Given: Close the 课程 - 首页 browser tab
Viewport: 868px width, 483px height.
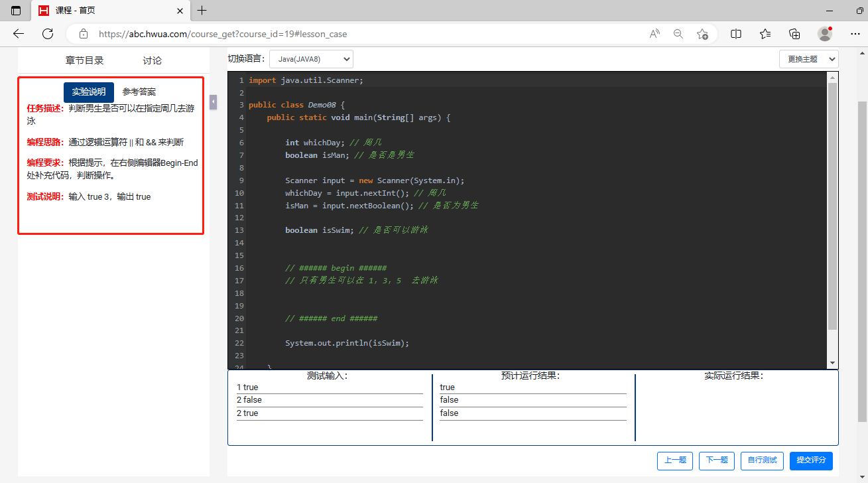Looking at the screenshot, I should pos(180,11).
